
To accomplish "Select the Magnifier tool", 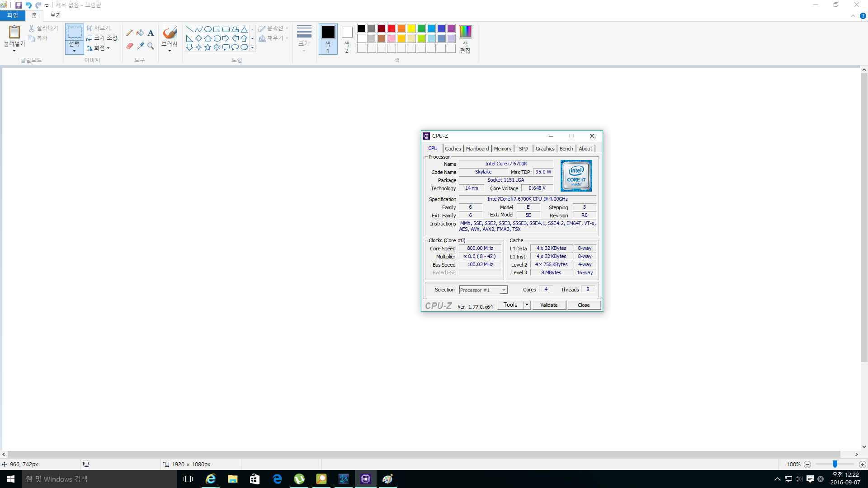I will (151, 46).
